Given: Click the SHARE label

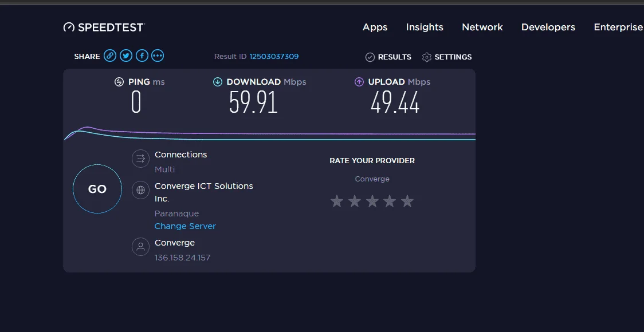Looking at the screenshot, I should (87, 57).
